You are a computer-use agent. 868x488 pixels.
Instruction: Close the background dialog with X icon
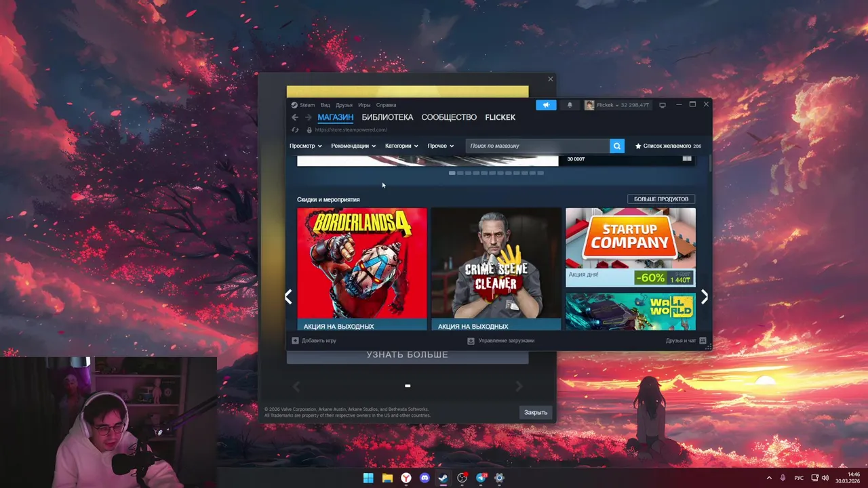[x=550, y=79]
